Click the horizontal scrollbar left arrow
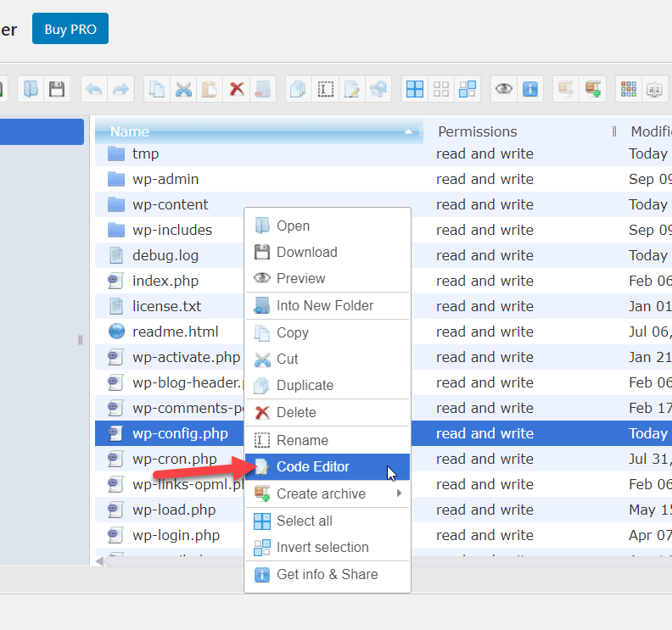 99,561
